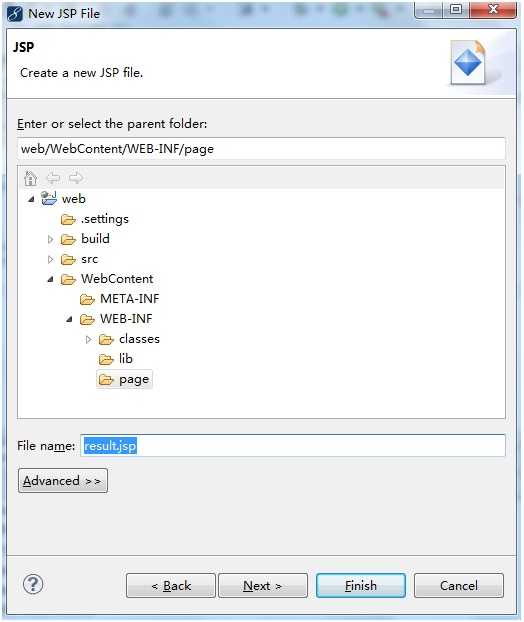Viewport: 524px width, 622px height.
Task: Click the .settings folder icon
Action: click(68, 219)
